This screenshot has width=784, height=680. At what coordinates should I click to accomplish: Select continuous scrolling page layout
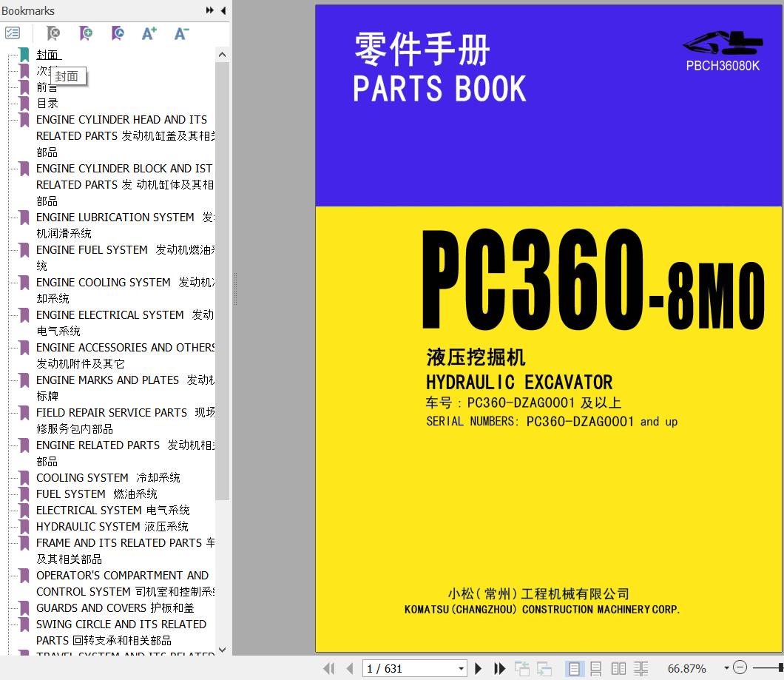[596, 668]
